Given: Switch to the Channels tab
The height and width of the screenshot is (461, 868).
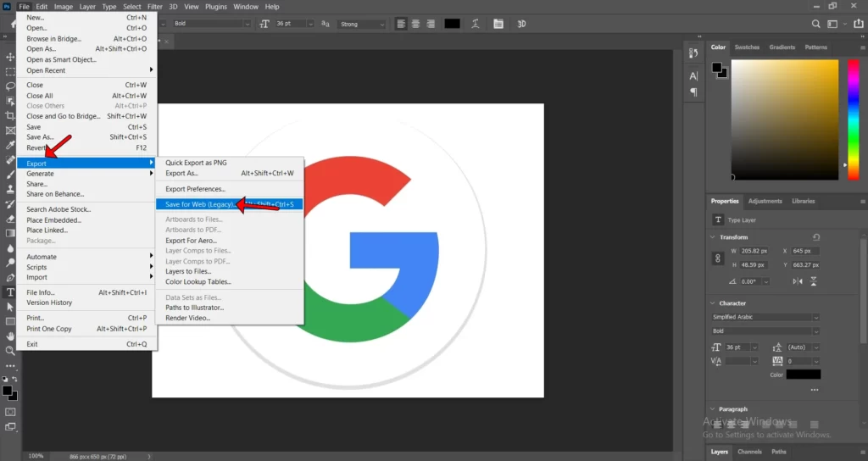Looking at the screenshot, I should pyautogui.click(x=749, y=452).
